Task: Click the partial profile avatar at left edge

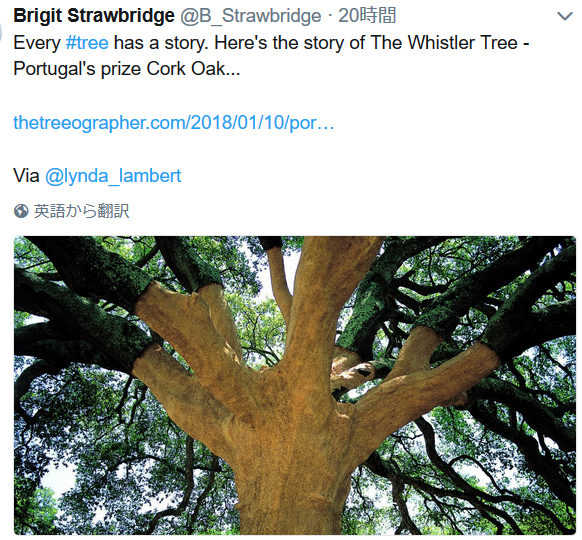Action: 1,32
